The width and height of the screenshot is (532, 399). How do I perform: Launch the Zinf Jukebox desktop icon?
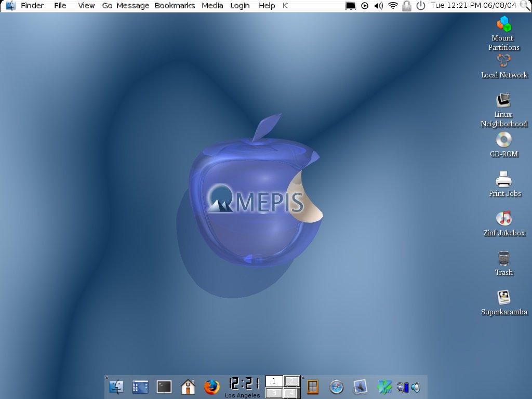[x=504, y=223]
